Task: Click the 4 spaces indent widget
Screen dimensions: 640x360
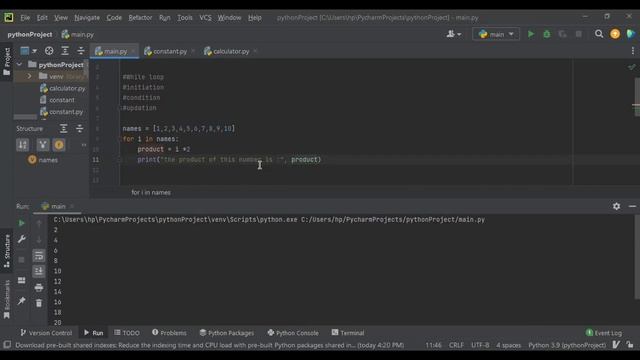Action: (x=509, y=345)
